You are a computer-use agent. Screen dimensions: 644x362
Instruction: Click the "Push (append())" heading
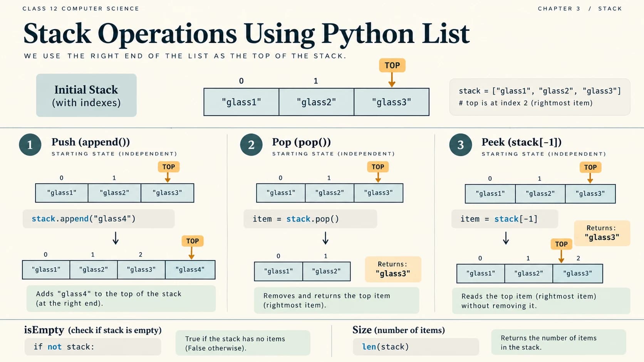[x=91, y=142]
